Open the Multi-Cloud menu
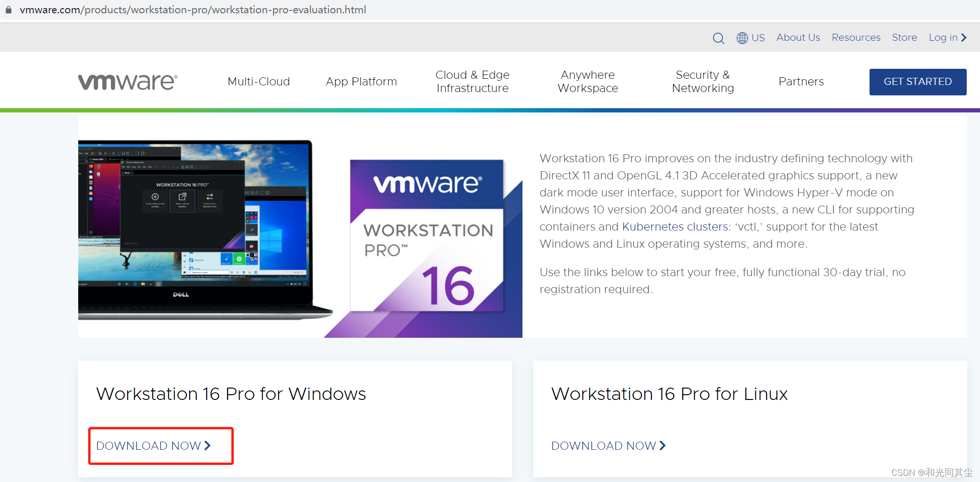 tap(258, 82)
